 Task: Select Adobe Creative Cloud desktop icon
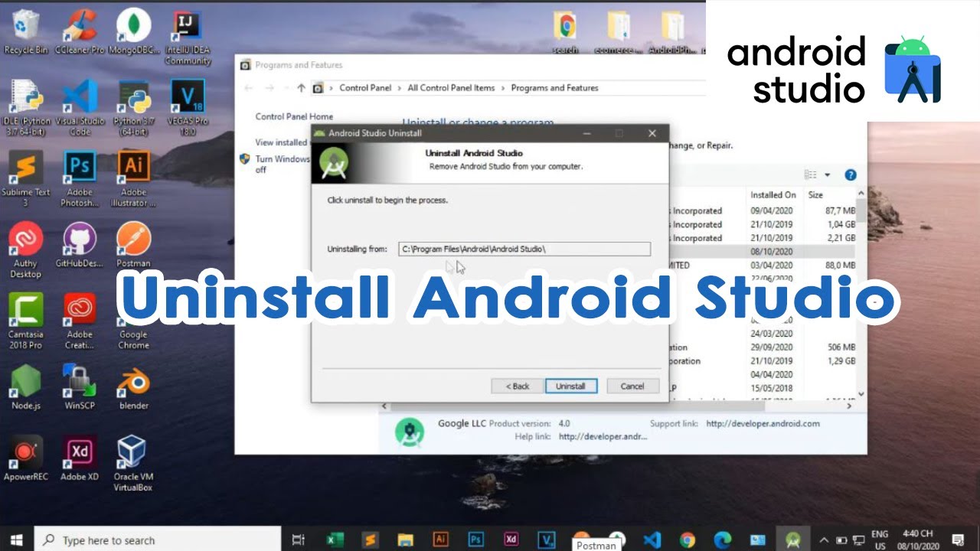tap(80, 321)
